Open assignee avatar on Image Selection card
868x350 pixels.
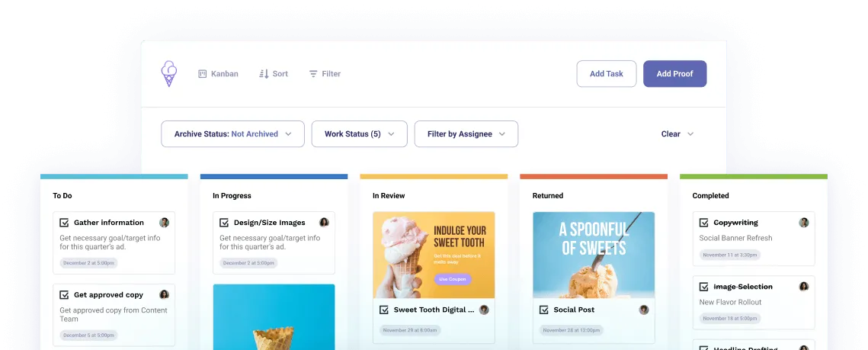pos(804,286)
